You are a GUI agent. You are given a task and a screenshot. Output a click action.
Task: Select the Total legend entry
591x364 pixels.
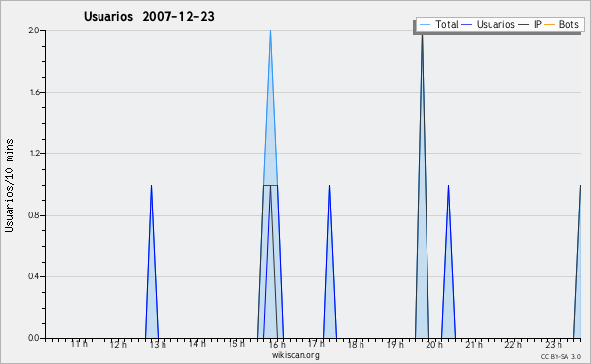[438, 24]
